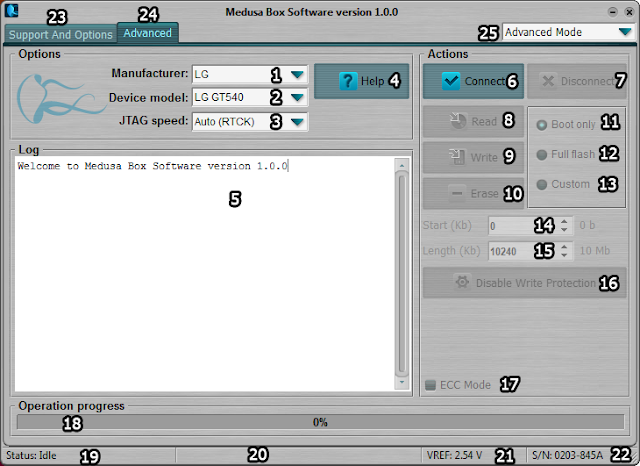Viewport: 640px width, 466px height.
Task: Select the Custom radio option
Action: click(541, 185)
